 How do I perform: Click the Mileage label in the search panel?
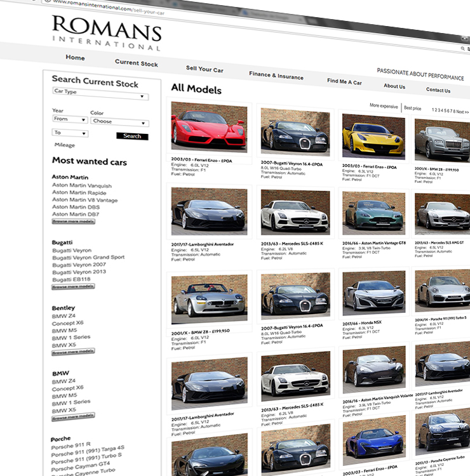[x=65, y=145]
